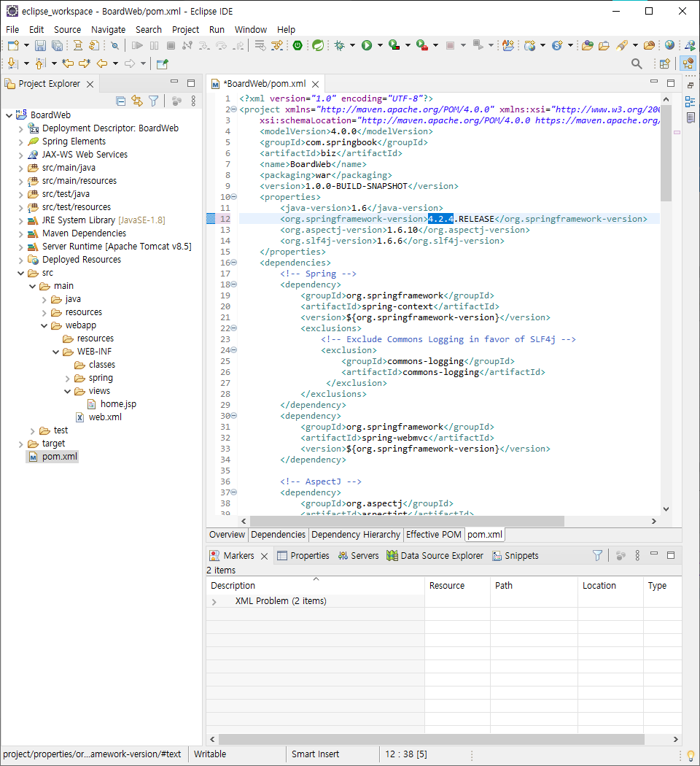This screenshot has width=700, height=766.
Task: Click the Next Annotation down-arrow icon
Action: pos(13,63)
